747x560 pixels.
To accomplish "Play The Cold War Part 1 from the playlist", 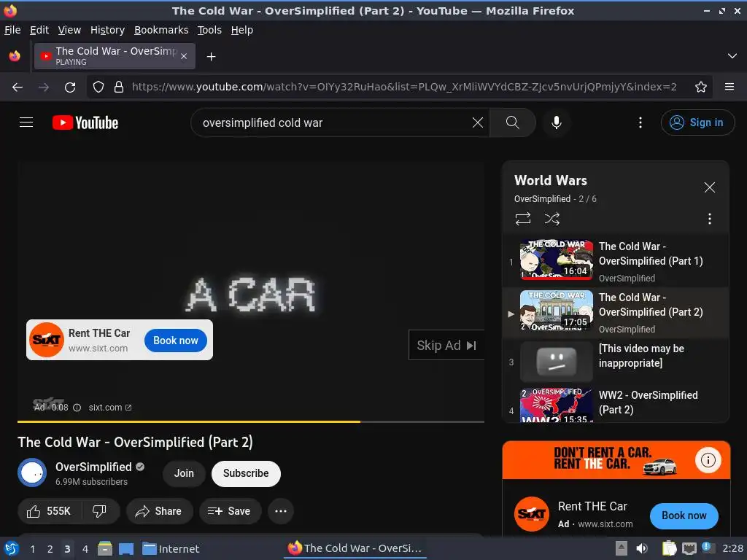I will [x=616, y=261].
